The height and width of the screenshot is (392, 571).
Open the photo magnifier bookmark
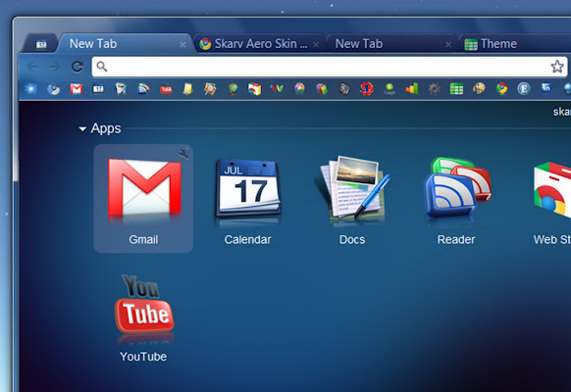click(x=210, y=89)
